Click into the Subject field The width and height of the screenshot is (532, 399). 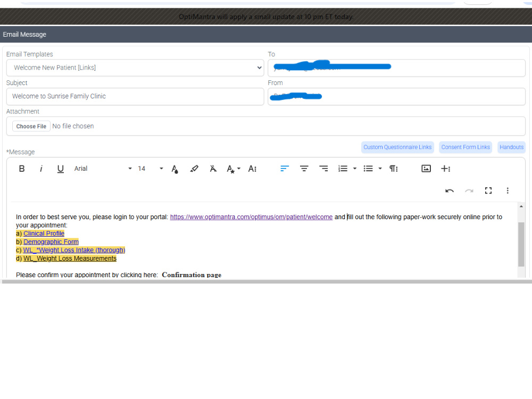135,96
